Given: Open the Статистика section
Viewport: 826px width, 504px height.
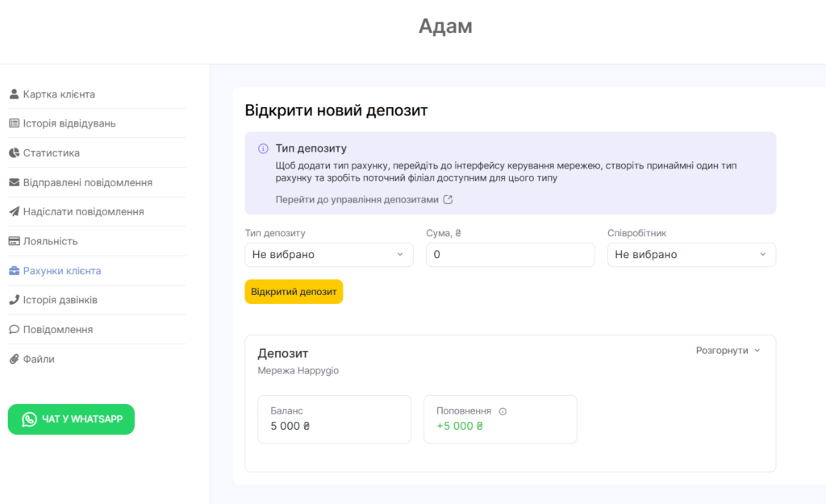Looking at the screenshot, I should [51, 153].
